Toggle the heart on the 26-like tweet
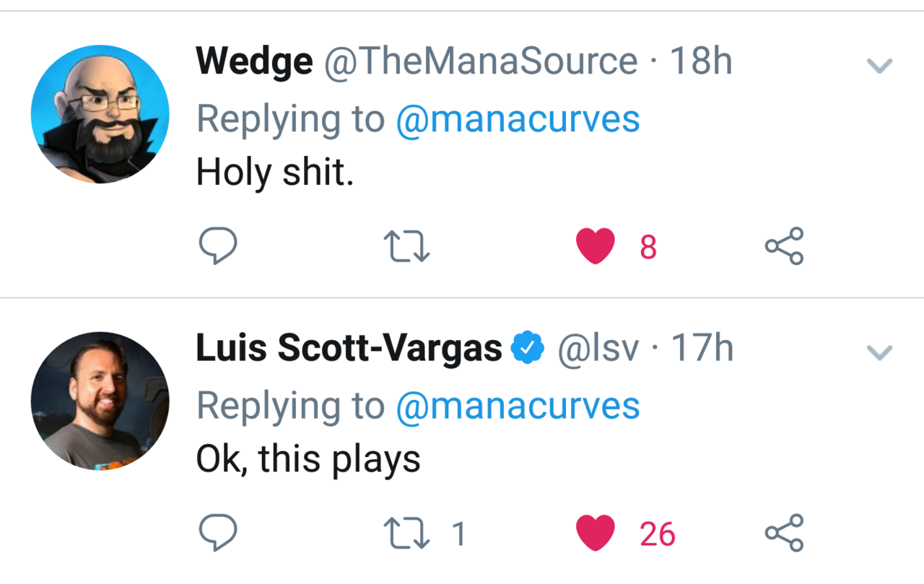Image resolution: width=924 pixels, height=584 pixels. (596, 533)
